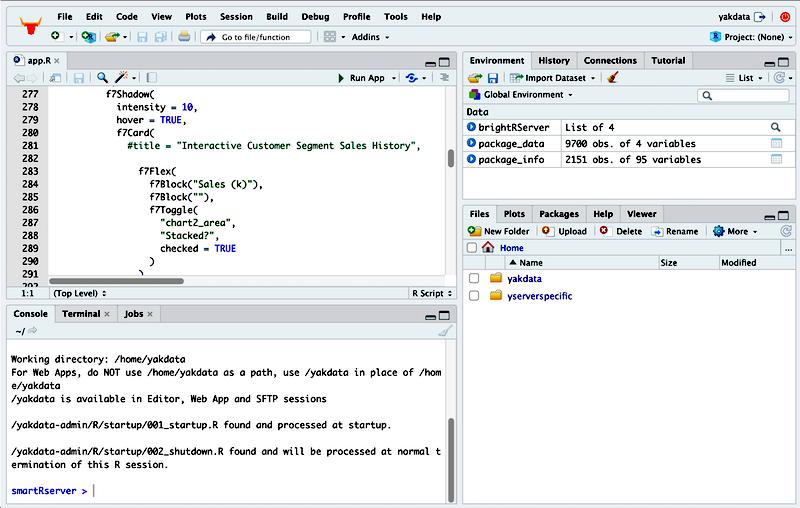Expand the brightRServer list entry
This screenshot has height=508, width=800.
click(x=471, y=127)
